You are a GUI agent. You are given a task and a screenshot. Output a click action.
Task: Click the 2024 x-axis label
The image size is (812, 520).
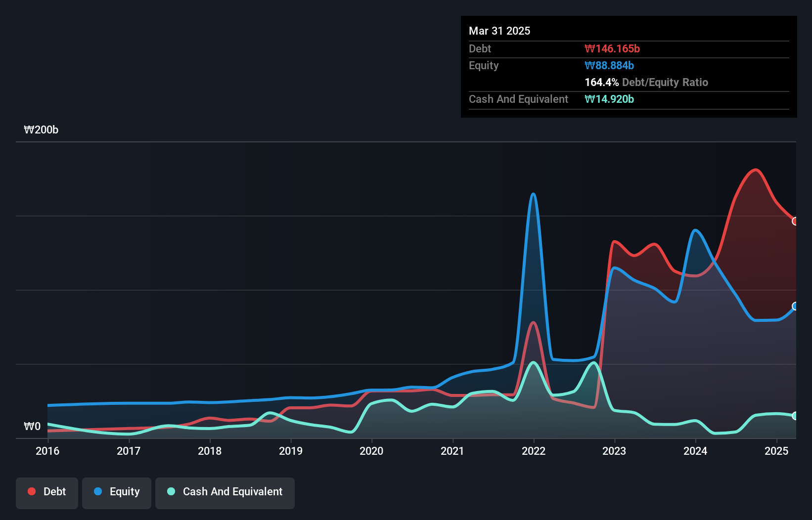pyautogui.click(x=695, y=451)
